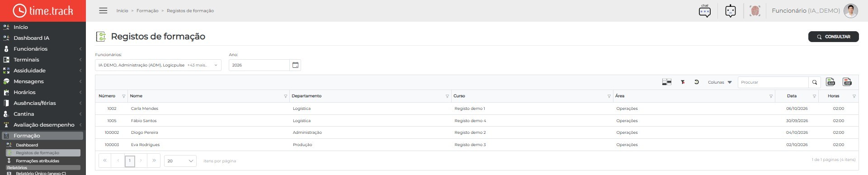Screen dimensions: 868x175
Task: Export table to XLSX
Action: click(x=830, y=82)
